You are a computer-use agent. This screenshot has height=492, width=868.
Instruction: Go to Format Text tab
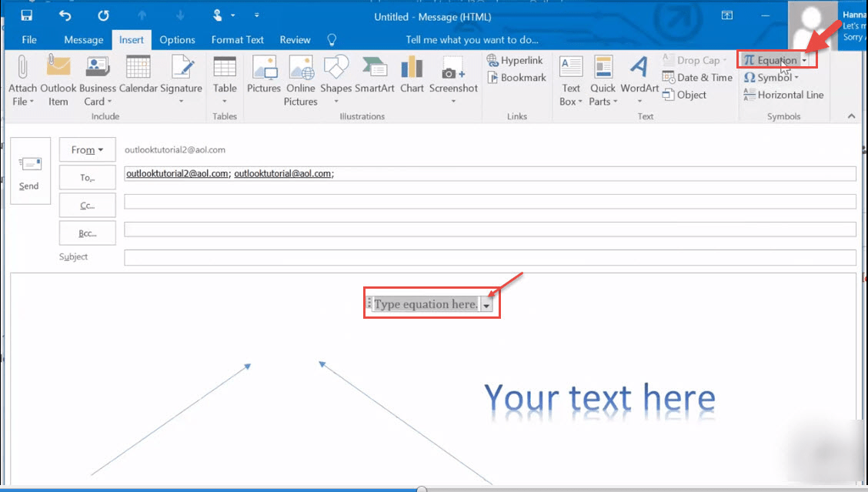point(238,40)
